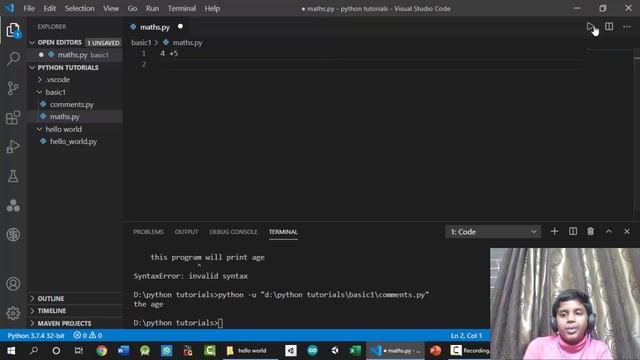The image size is (640, 360).
Task: Open Windows Start menu
Action: click(x=11, y=351)
